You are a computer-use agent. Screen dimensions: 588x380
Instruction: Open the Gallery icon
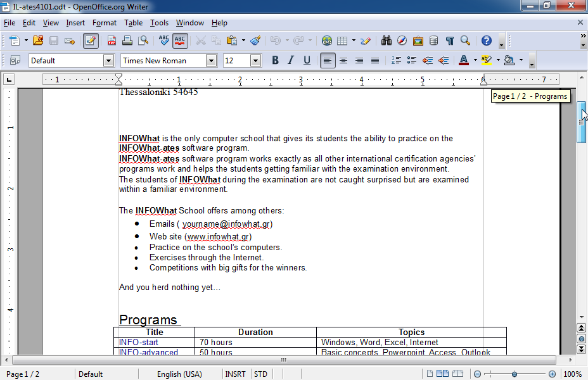coord(418,41)
